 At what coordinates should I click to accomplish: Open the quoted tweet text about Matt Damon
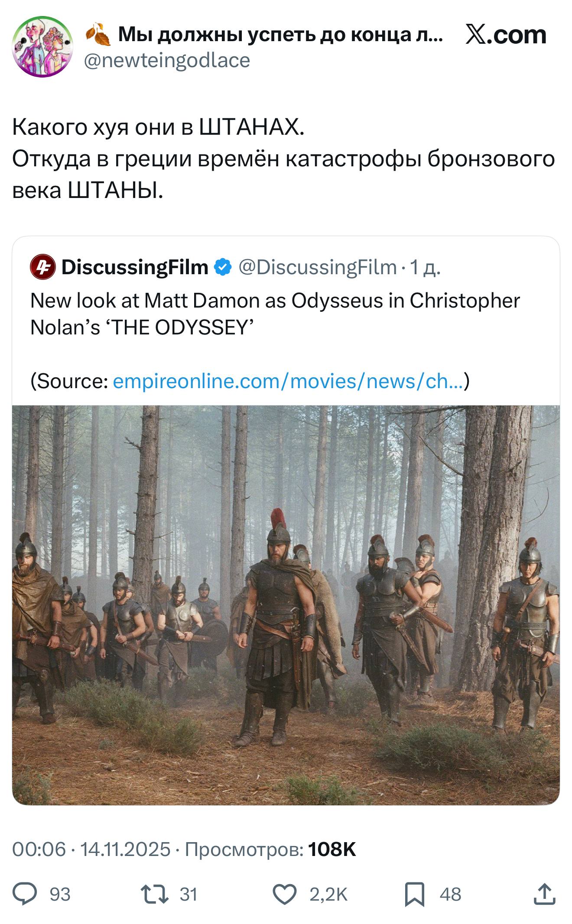(275, 314)
